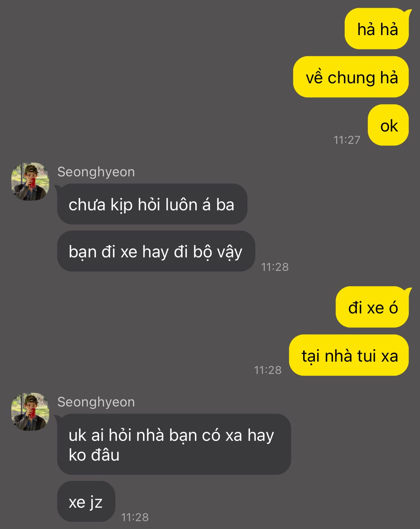The height and width of the screenshot is (529, 420).
Task: Tap the 11:28 timestamp beside 'tại nhà tui xa'
Action: click(x=268, y=370)
